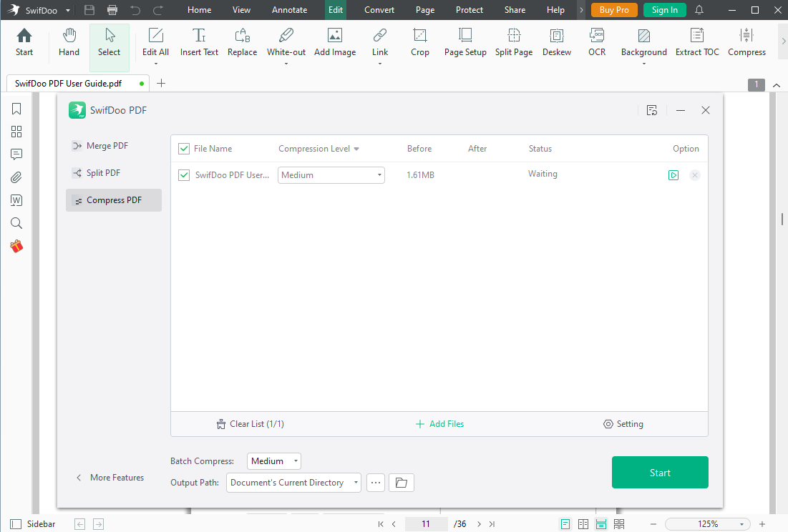
Task: Browse output path with the ellipsis button
Action: (x=376, y=483)
